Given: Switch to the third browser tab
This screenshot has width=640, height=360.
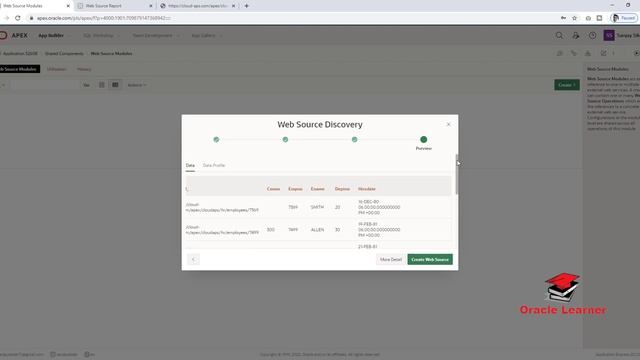Looking at the screenshot, I should (198, 6).
